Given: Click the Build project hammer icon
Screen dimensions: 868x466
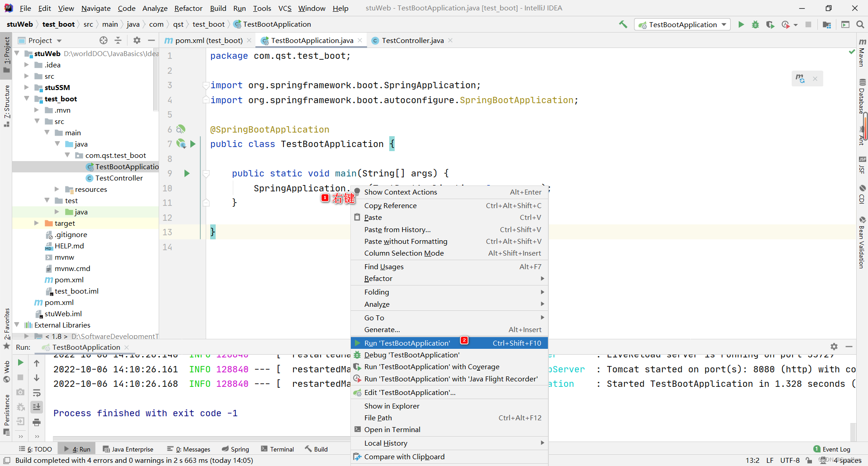Looking at the screenshot, I should tap(623, 24).
